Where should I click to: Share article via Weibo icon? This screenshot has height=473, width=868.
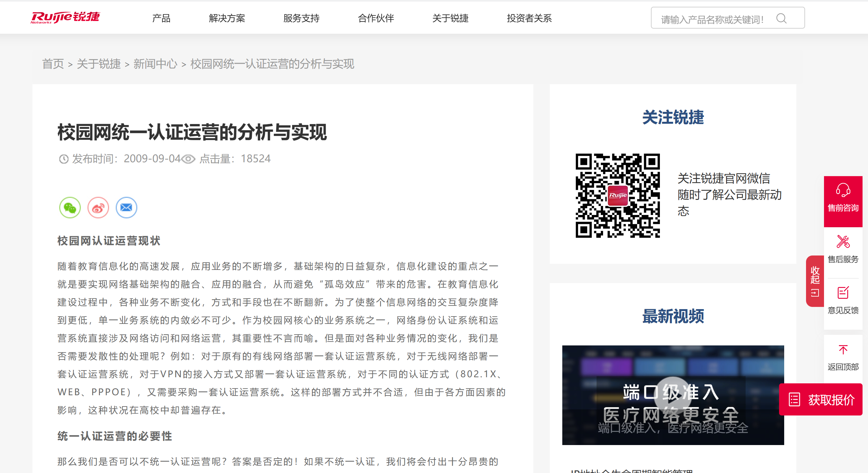point(98,207)
